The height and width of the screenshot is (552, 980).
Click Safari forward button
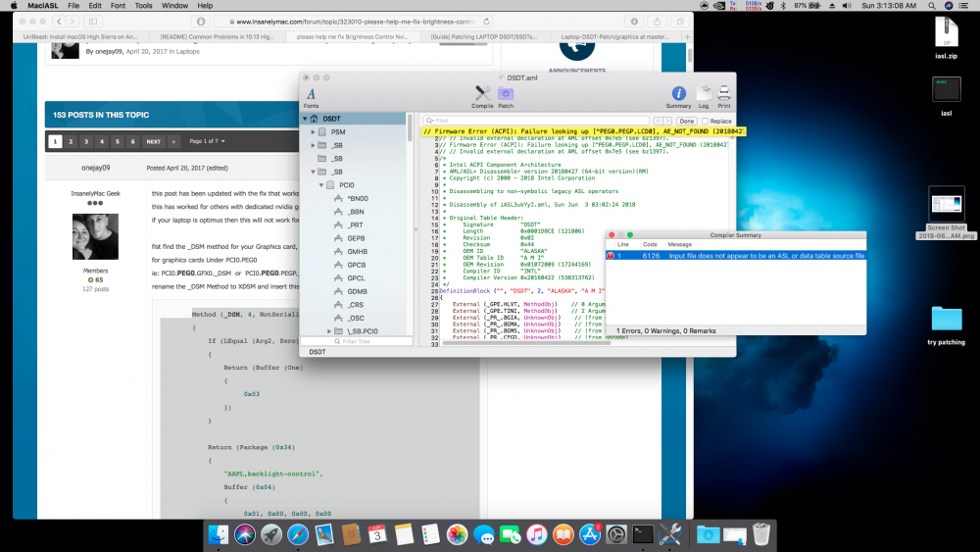(x=73, y=22)
